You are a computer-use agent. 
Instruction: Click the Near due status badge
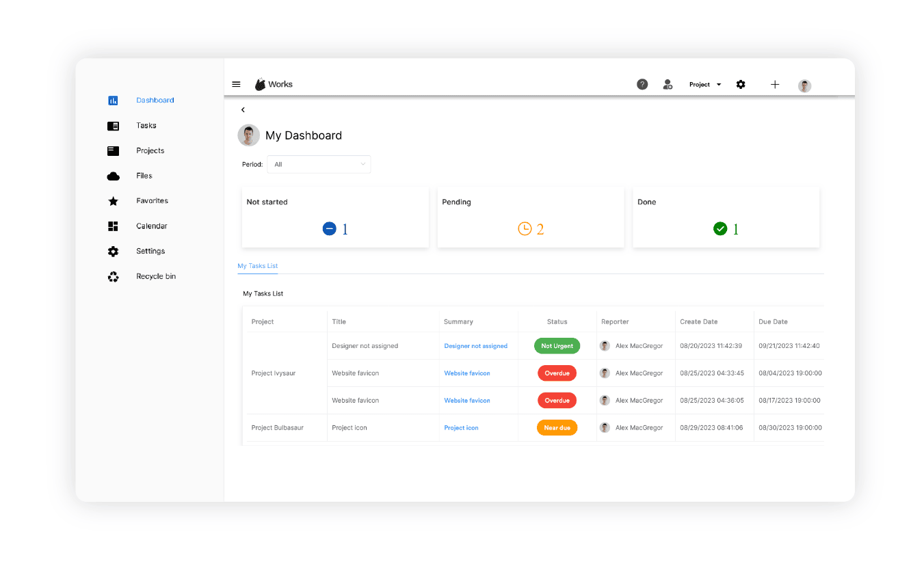557,428
